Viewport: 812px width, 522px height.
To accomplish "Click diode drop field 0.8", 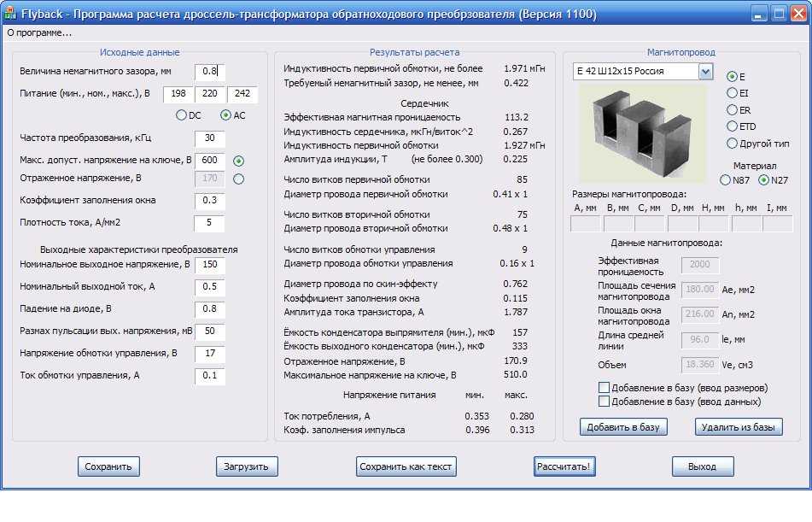I will [x=210, y=309].
